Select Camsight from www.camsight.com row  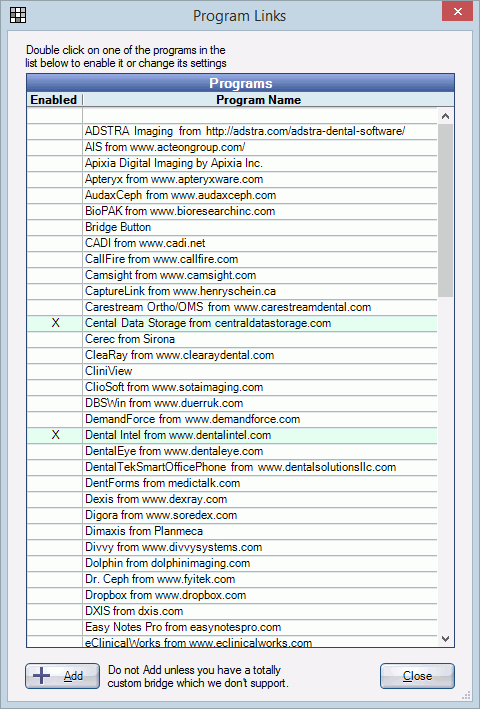[x=232, y=275]
